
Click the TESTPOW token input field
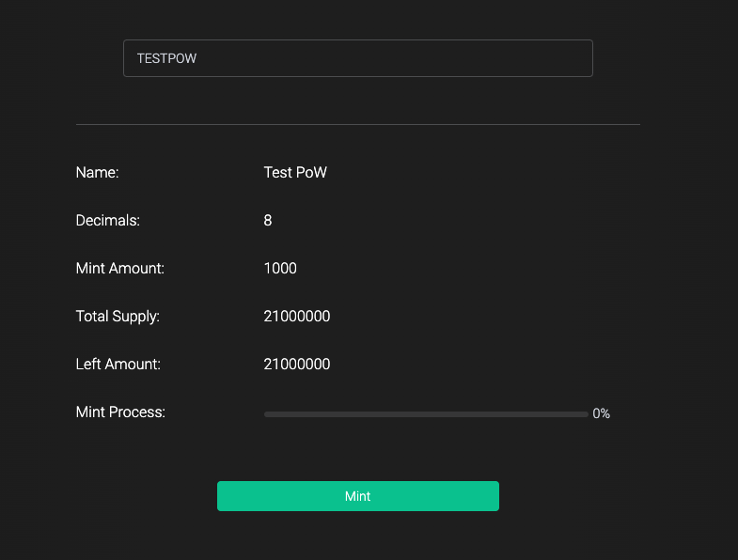[x=357, y=58]
